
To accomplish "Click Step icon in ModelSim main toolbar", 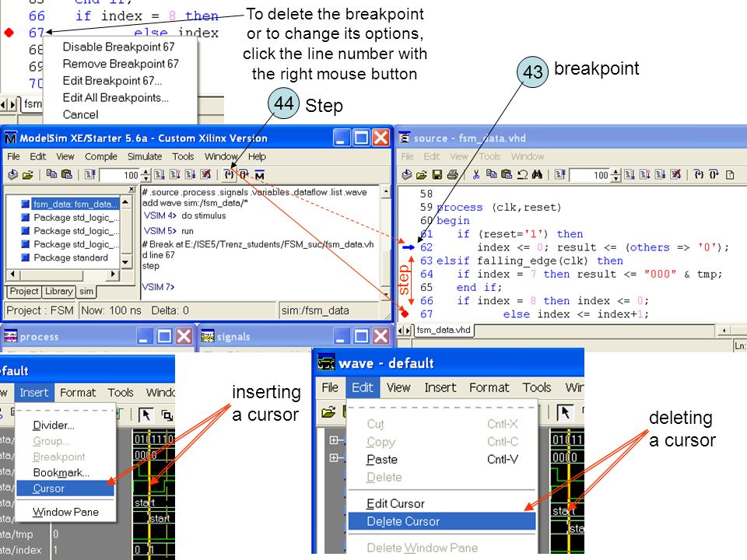I will coord(229,175).
